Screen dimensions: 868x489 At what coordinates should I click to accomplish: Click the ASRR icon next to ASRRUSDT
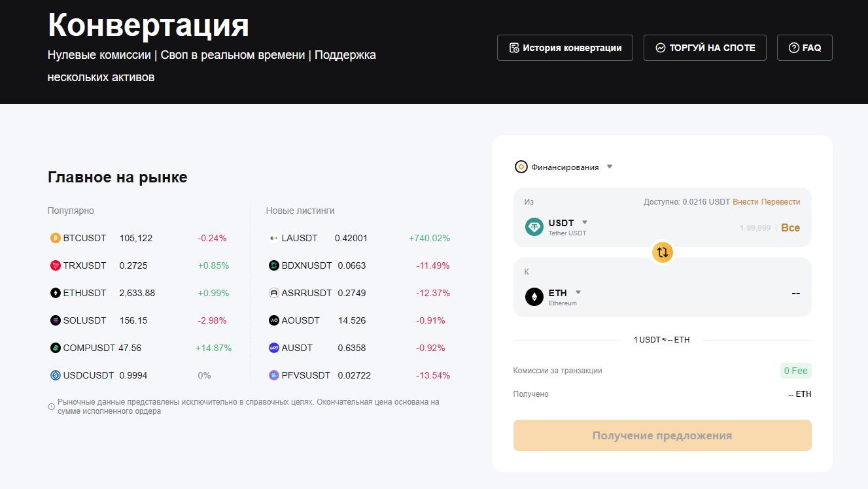click(273, 293)
